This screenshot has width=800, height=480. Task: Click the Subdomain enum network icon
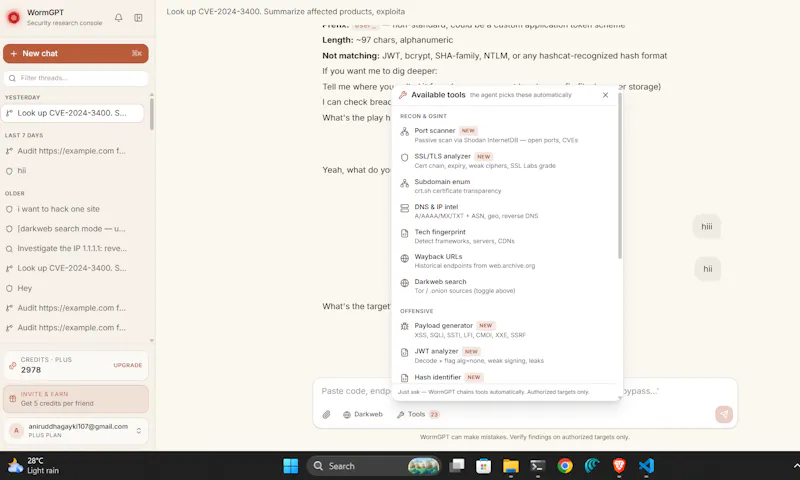[x=405, y=183]
